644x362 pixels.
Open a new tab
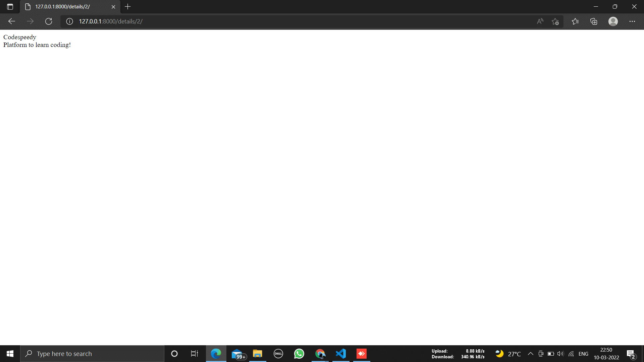[x=127, y=7]
